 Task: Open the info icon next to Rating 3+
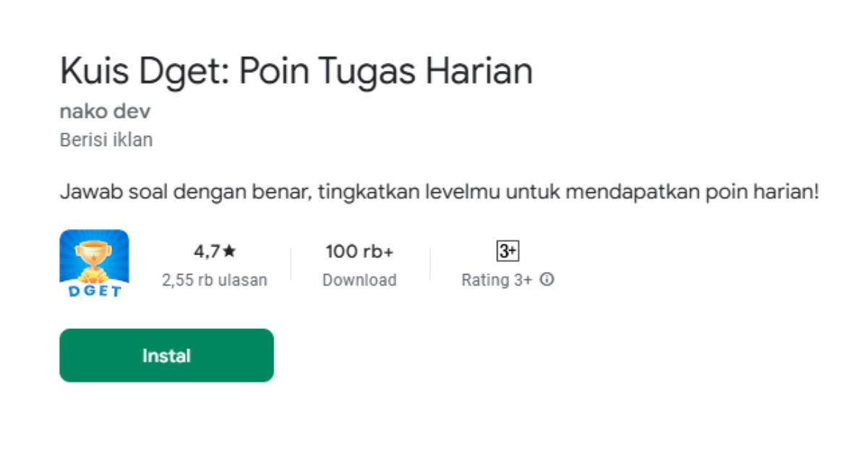point(548,279)
